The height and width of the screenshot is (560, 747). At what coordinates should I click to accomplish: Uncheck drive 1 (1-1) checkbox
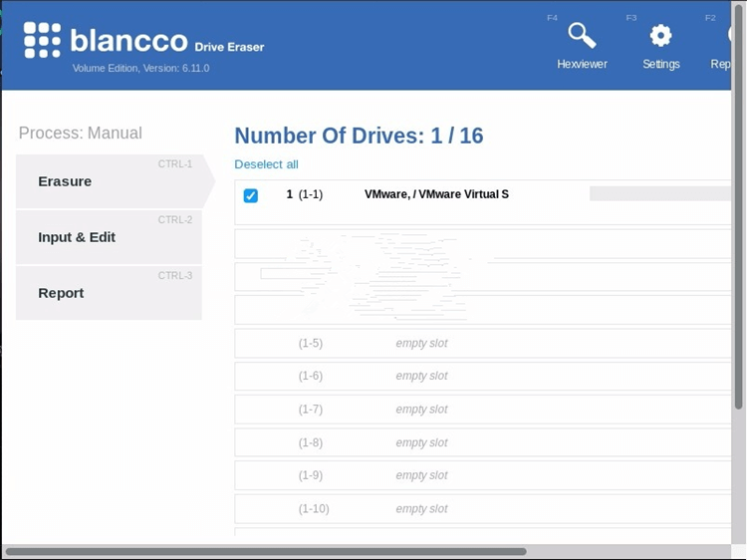click(251, 195)
